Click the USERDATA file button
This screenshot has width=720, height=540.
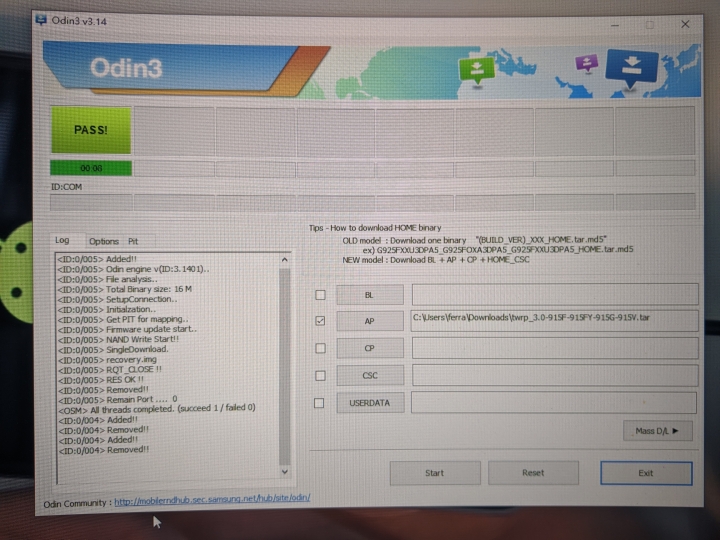[370, 403]
